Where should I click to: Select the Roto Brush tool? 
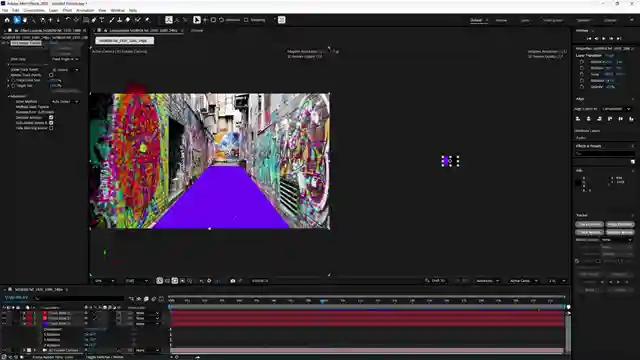(x=138, y=20)
